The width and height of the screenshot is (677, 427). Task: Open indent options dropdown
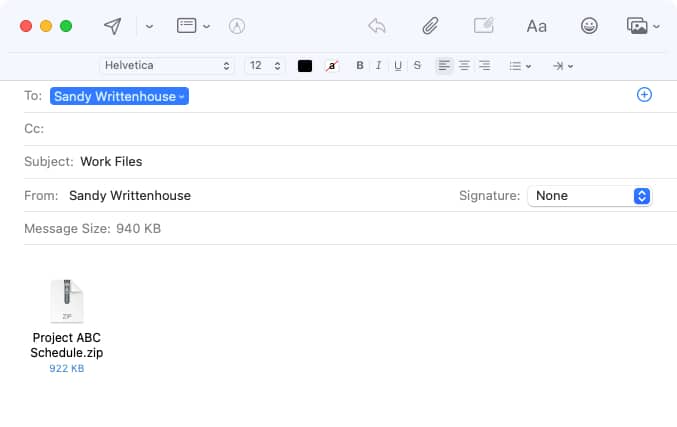coord(563,66)
